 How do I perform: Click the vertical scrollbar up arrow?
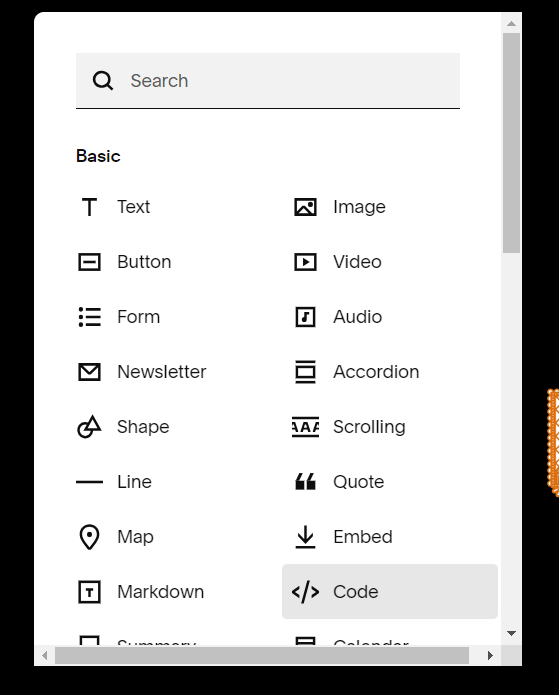pos(511,23)
